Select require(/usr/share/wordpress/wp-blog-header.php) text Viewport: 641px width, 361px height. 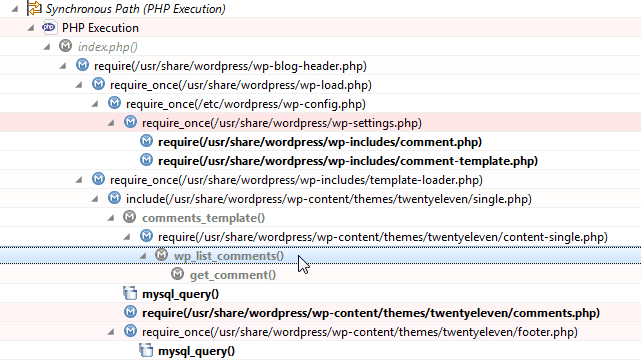point(230,66)
